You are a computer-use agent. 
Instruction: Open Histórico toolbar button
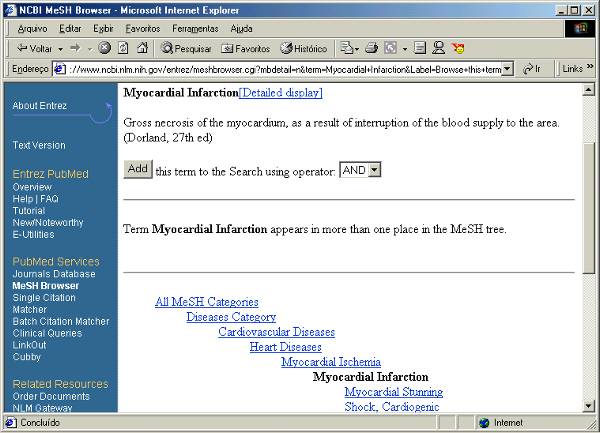pyautogui.click(x=304, y=49)
